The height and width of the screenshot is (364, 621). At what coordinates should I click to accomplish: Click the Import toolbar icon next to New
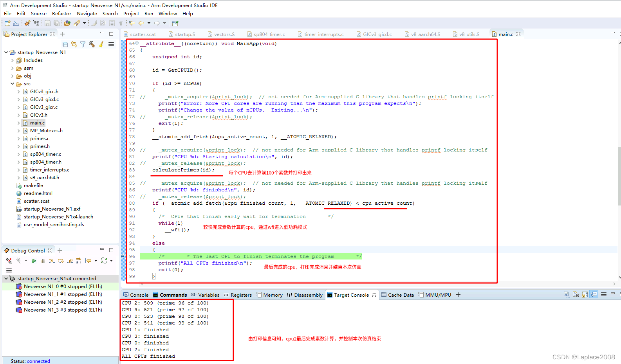[16, 23]
